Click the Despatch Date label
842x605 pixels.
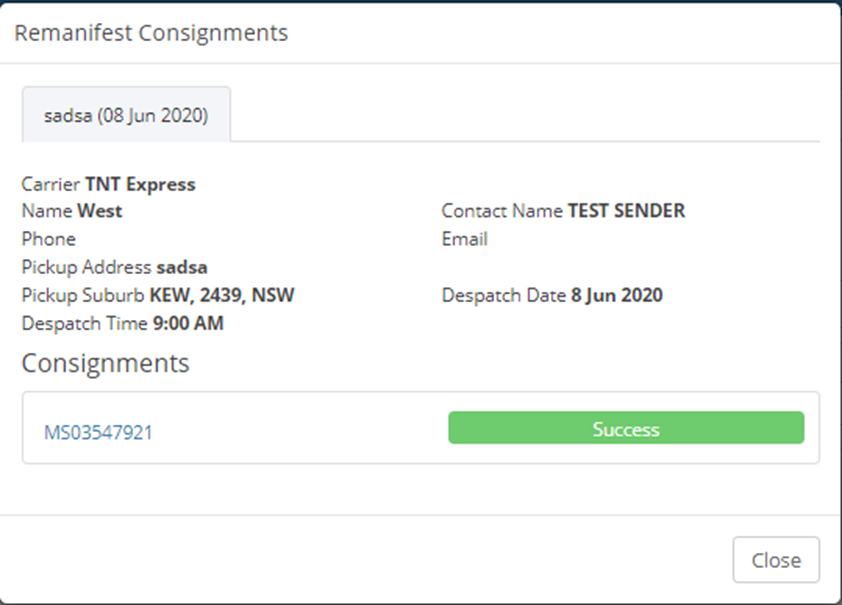tap(504, 295)
